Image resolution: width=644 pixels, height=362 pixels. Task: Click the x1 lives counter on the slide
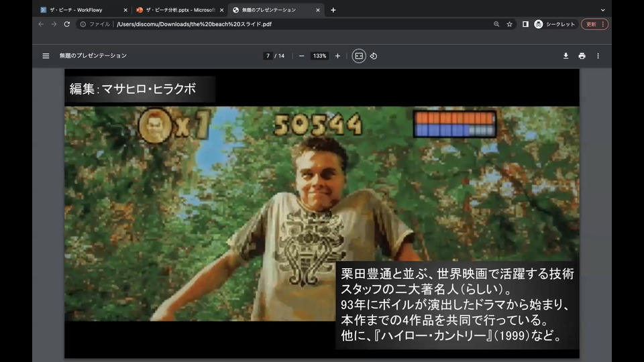click(193, 123)
